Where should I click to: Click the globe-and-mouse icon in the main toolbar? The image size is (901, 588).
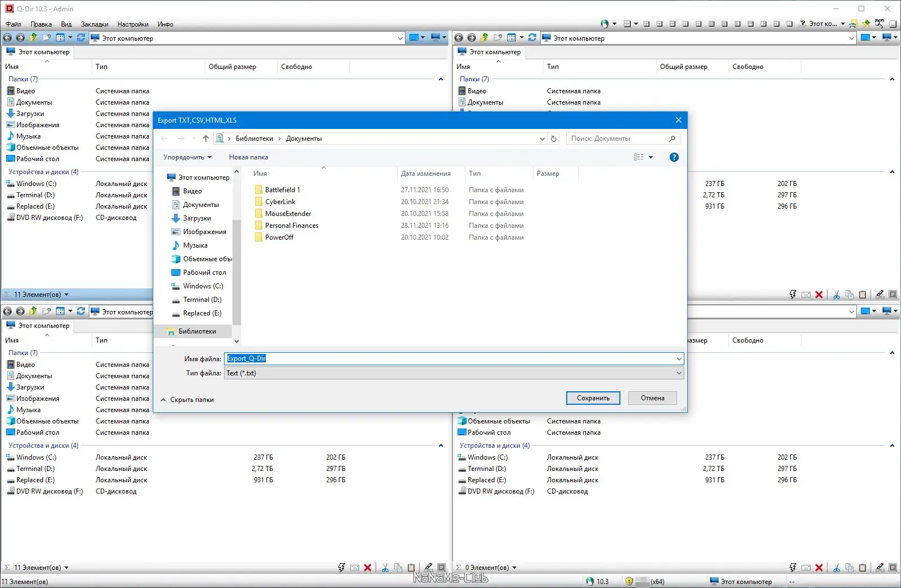pos(605,24)
